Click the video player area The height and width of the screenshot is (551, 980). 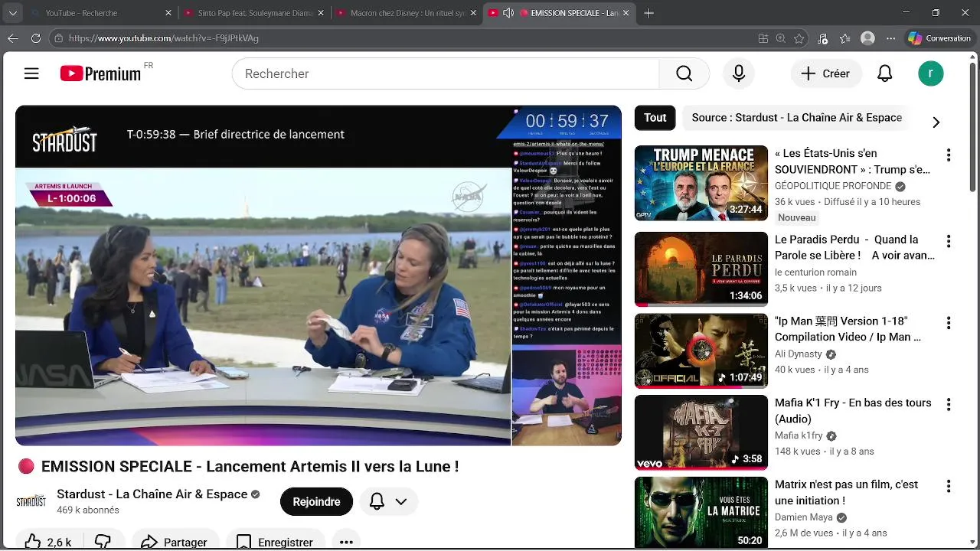[318, 275]
